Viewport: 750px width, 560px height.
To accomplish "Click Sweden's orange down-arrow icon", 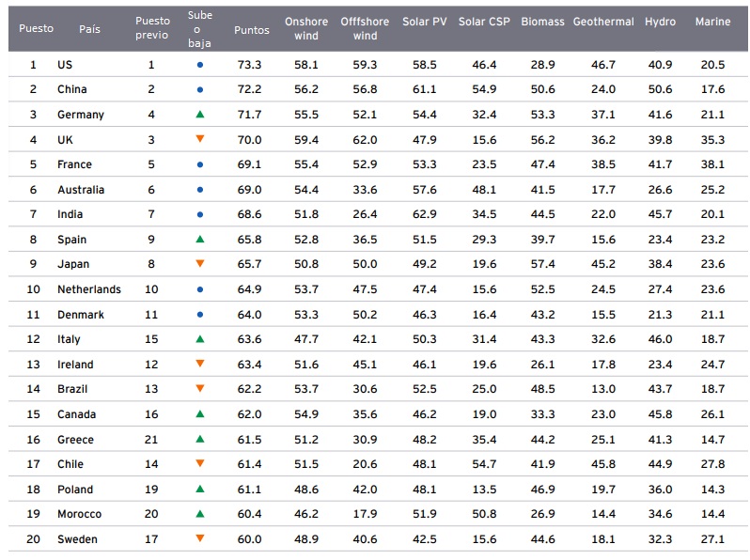I will tap(199, 538).
